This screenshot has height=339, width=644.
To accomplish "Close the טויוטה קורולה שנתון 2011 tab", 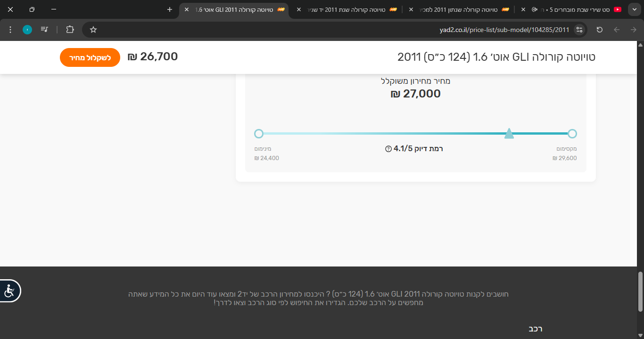I will (x=411, y=9).
